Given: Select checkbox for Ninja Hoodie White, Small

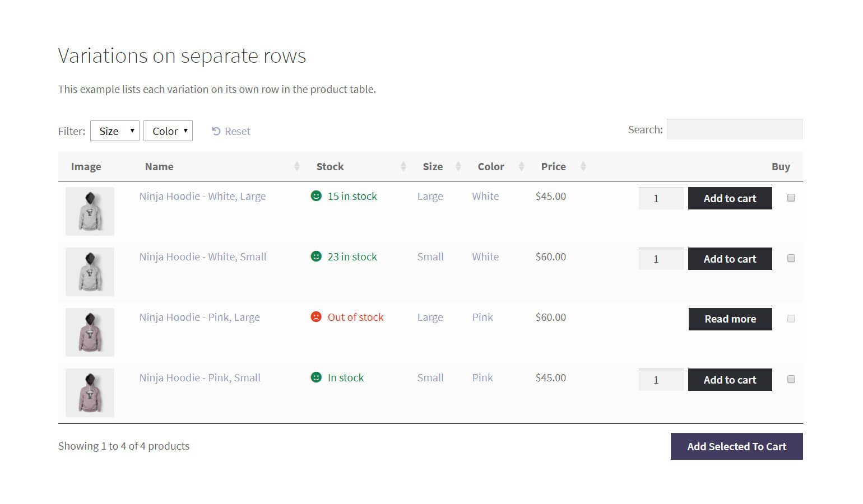Looking at the screenshot, I should 791,258.
